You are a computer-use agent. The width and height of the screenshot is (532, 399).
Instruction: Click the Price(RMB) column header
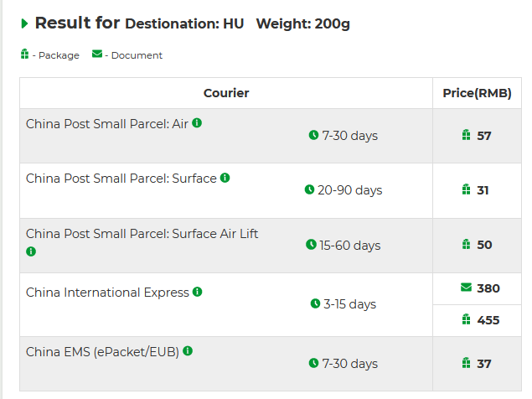point(477,93)
